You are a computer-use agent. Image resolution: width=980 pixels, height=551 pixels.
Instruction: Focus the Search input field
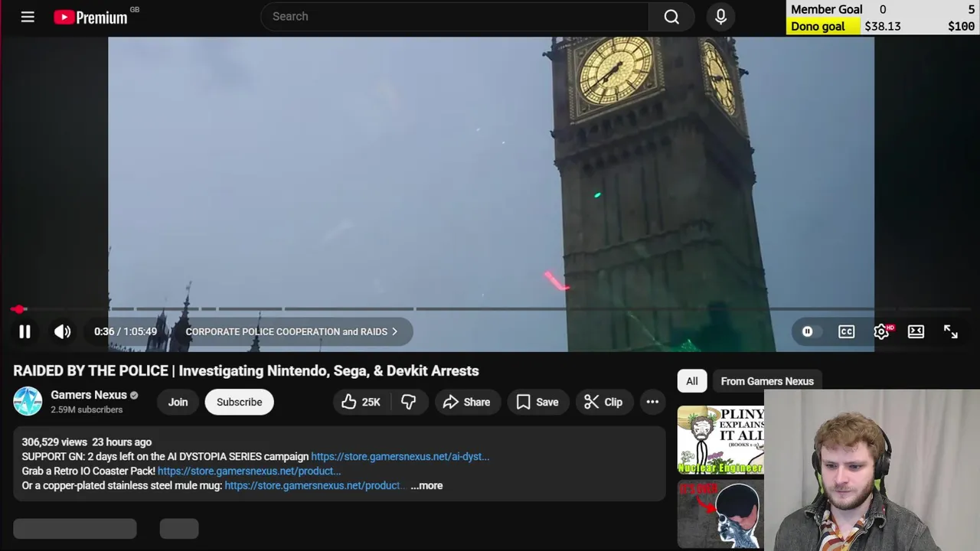coord(455,17)
